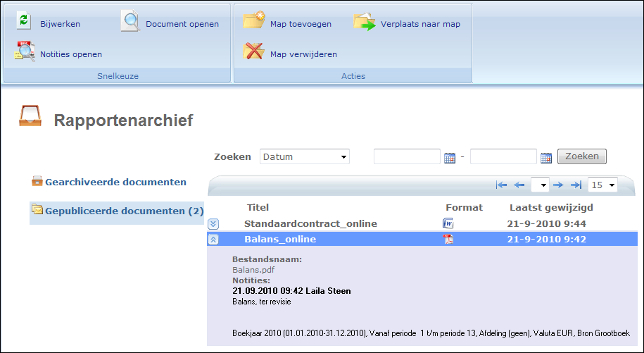Sort by the Format column header

click(x=464, y=208)
